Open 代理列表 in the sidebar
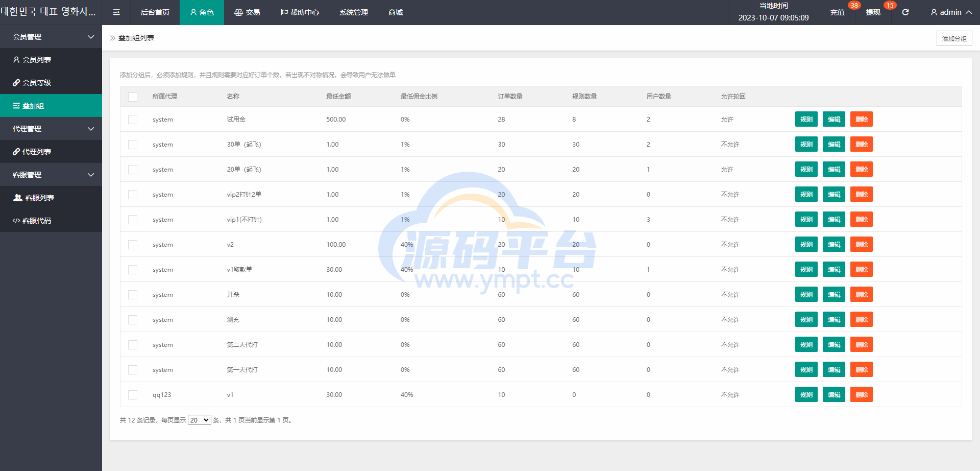 [51, 152]
